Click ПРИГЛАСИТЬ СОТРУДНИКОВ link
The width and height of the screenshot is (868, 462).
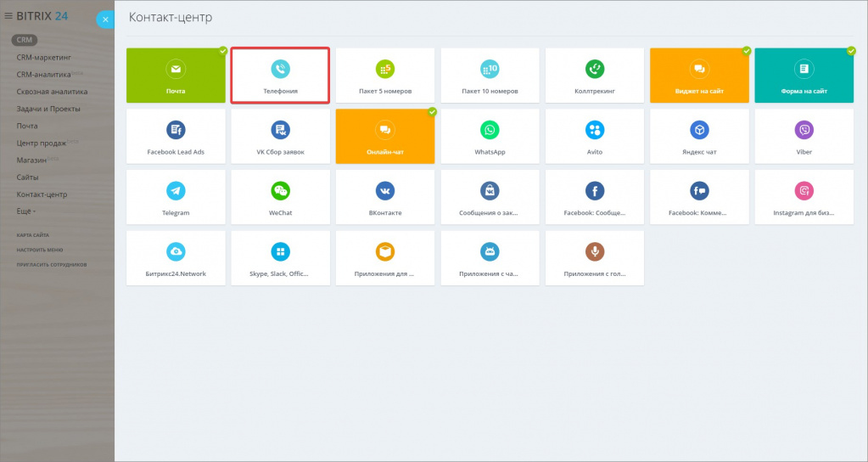(x=52, y=265)
